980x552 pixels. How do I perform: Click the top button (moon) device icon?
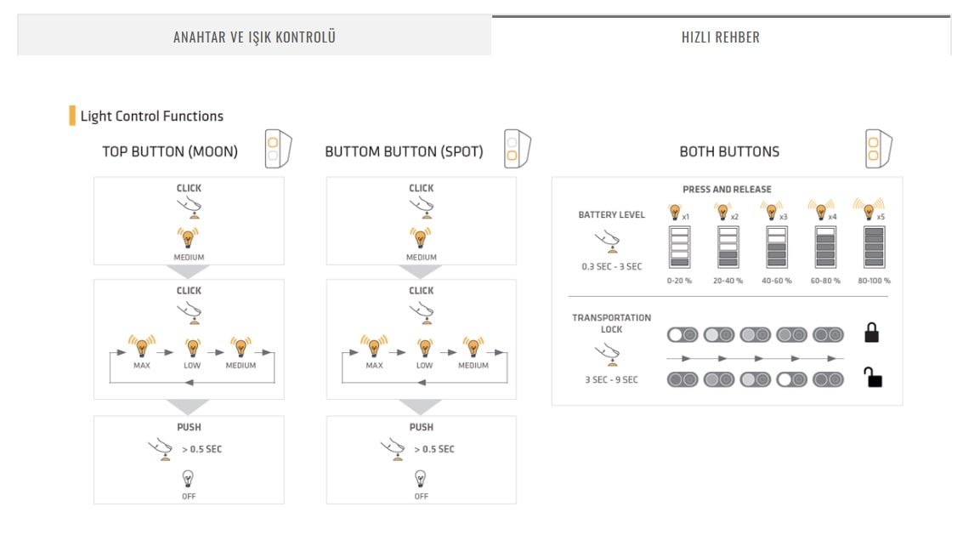pyautogui.click(x=277, y=149)
